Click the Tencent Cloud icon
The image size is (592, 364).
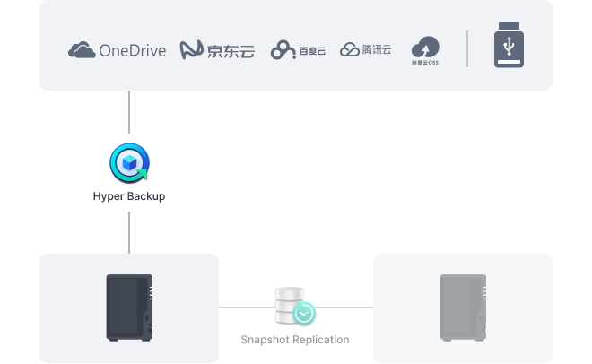tap(350, 49)
